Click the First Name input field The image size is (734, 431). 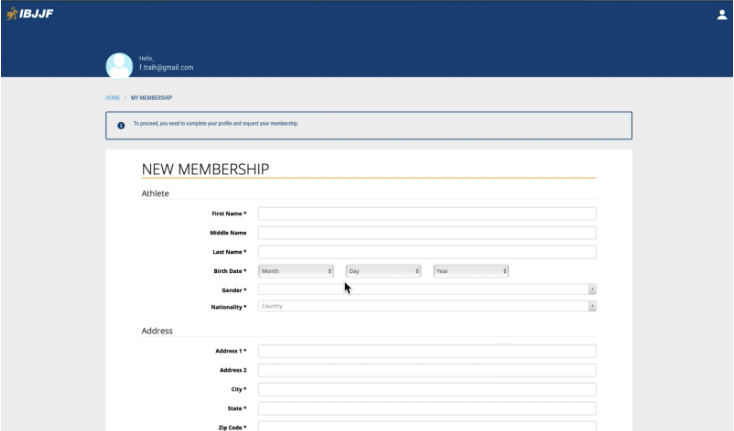click(427, 214)
